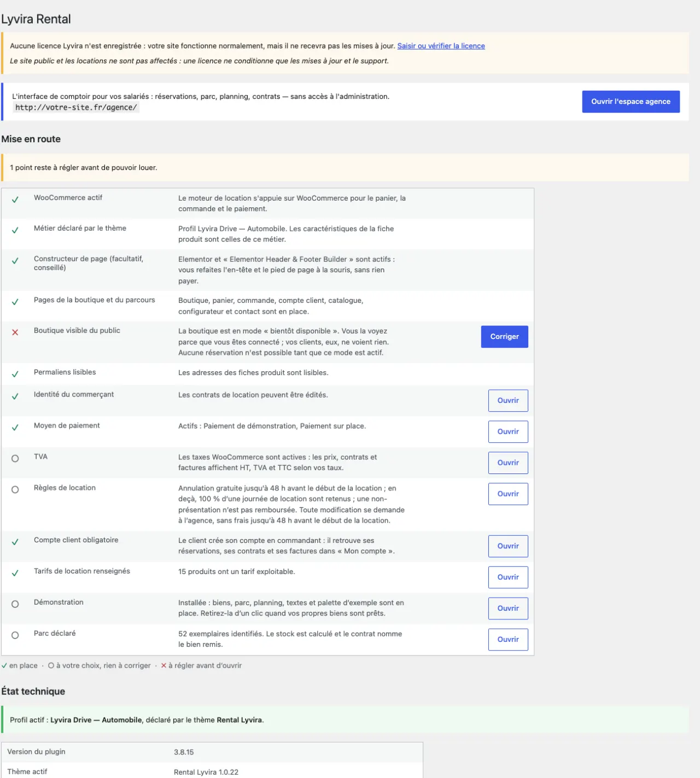The width and height of the screenshot is (700, 778).
Task: Open Compte client obligatoire with its Ouvrir button
Action: pyautogui.click(x=508, y=546)
